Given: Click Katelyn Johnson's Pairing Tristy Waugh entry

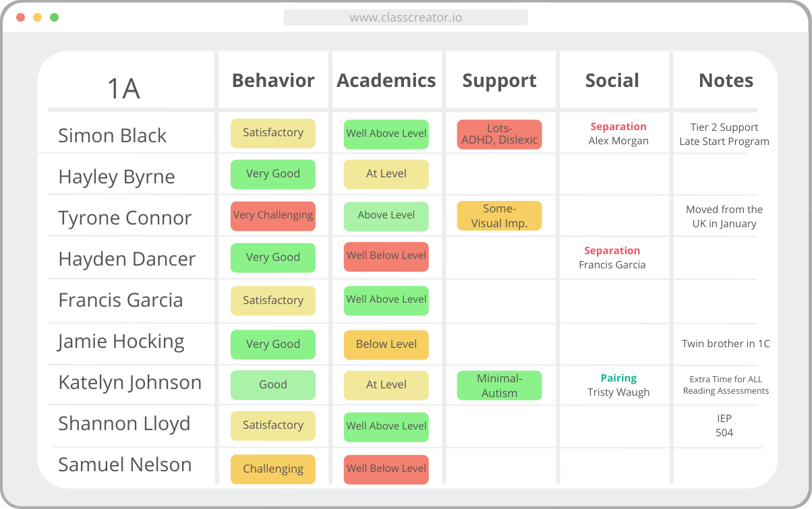Looking at the screenshot, I should pos(618,385).
